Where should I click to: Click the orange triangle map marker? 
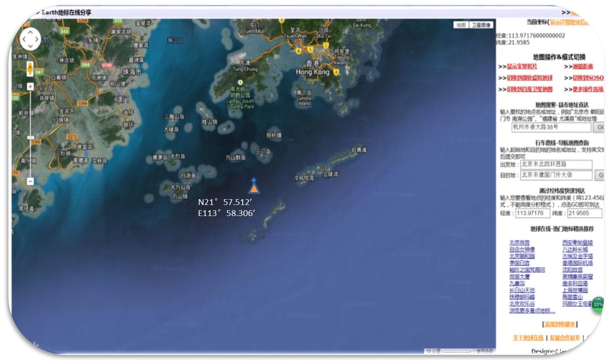point(254,189)
